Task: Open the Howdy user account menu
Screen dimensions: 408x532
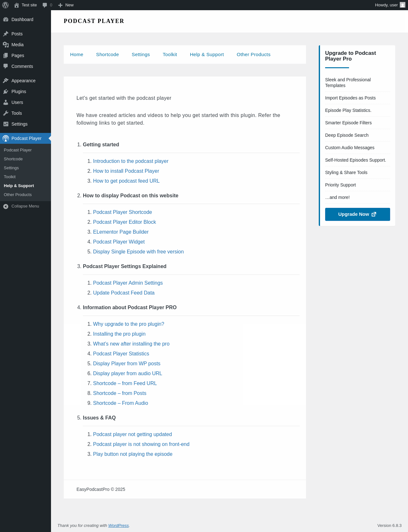Action: (386, 5)
